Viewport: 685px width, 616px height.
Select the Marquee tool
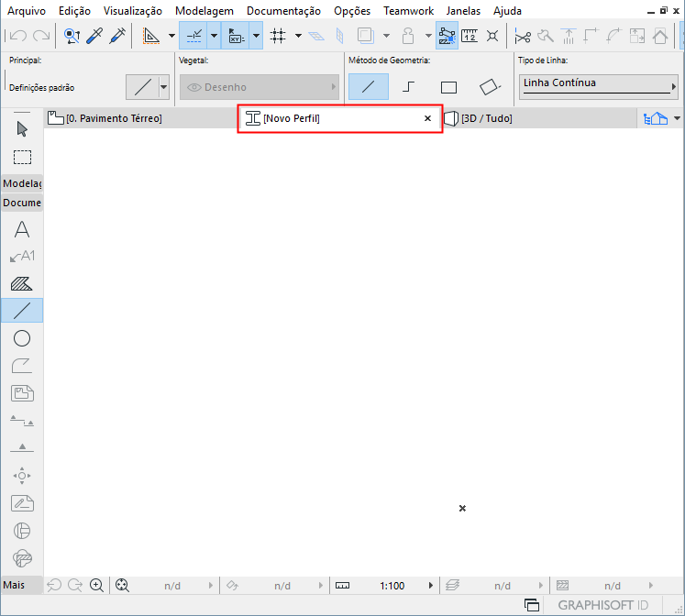[22, 157]
